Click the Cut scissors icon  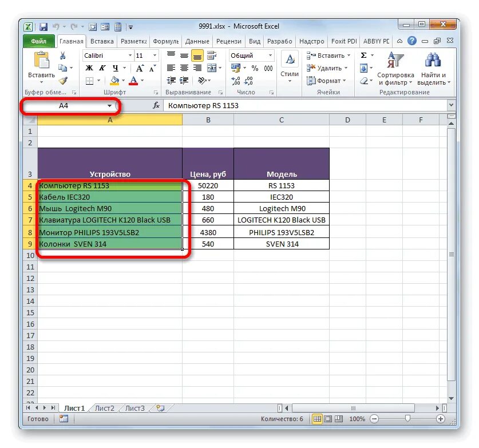point(62,55)
